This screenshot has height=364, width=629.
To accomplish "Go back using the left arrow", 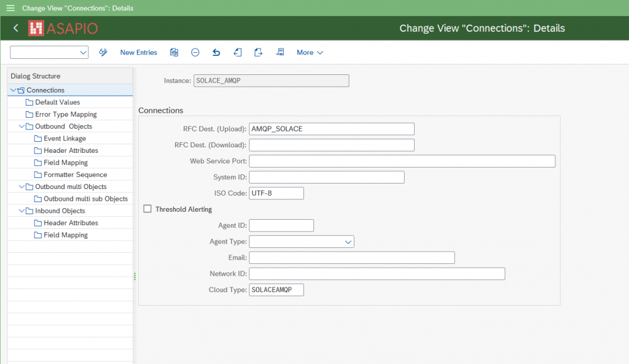I will coord(16,28).
